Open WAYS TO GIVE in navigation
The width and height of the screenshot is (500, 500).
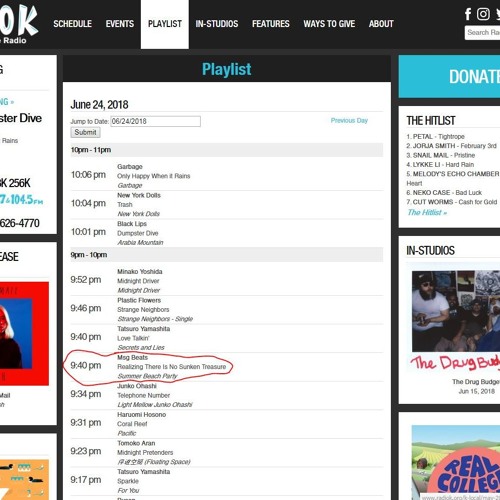pyautogui.click(x=329, y=24)
